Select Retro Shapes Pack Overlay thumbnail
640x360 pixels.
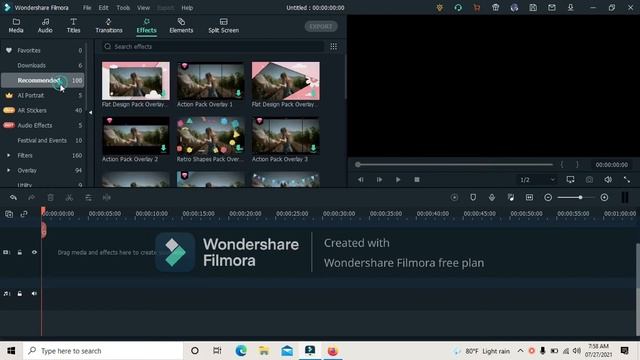click(x=210, y=136)
